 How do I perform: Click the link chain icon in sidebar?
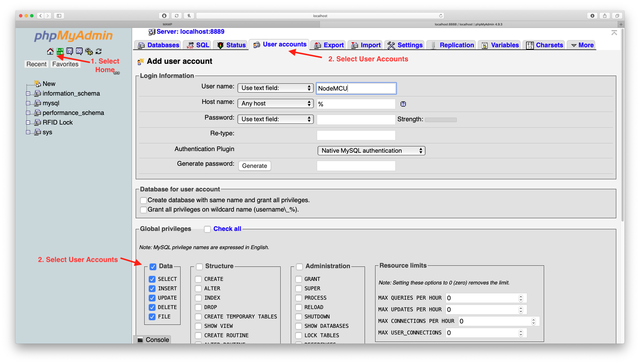point(117,73)
